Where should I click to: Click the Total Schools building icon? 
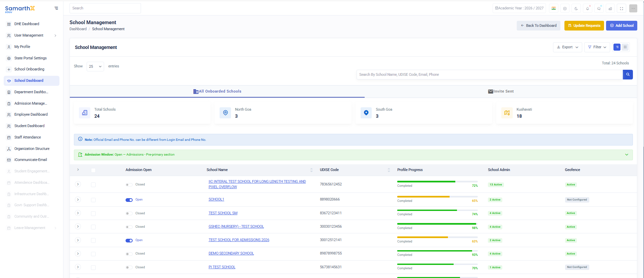point(85,113)
